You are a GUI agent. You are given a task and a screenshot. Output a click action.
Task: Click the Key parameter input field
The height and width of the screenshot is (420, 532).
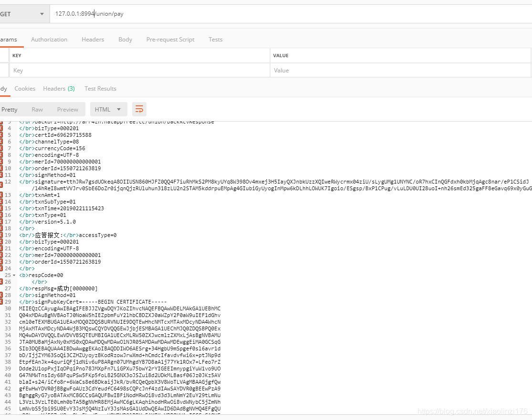coord(139,71)
